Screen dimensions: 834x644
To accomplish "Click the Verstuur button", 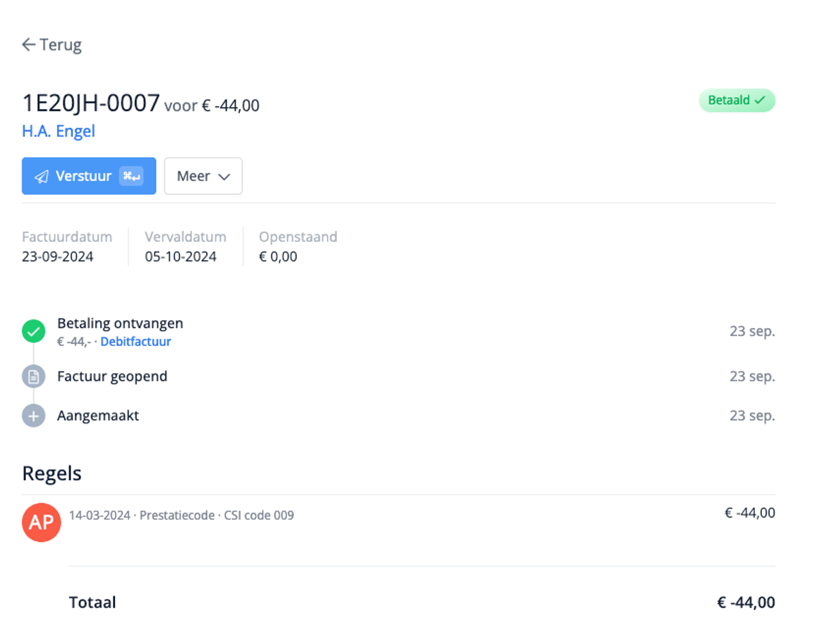I will pyautogui.click(x=89, y=176).
